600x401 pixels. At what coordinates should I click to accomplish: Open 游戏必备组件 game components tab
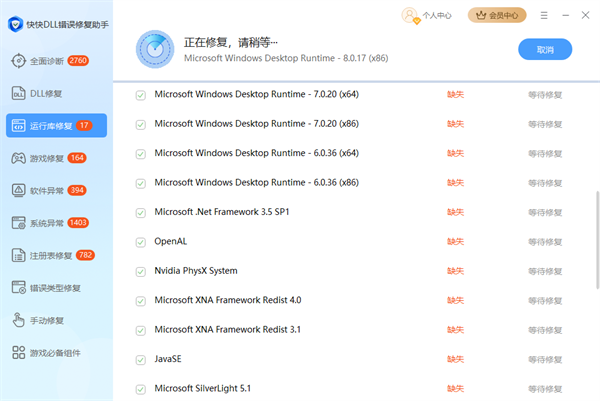[x=55, y=352]
